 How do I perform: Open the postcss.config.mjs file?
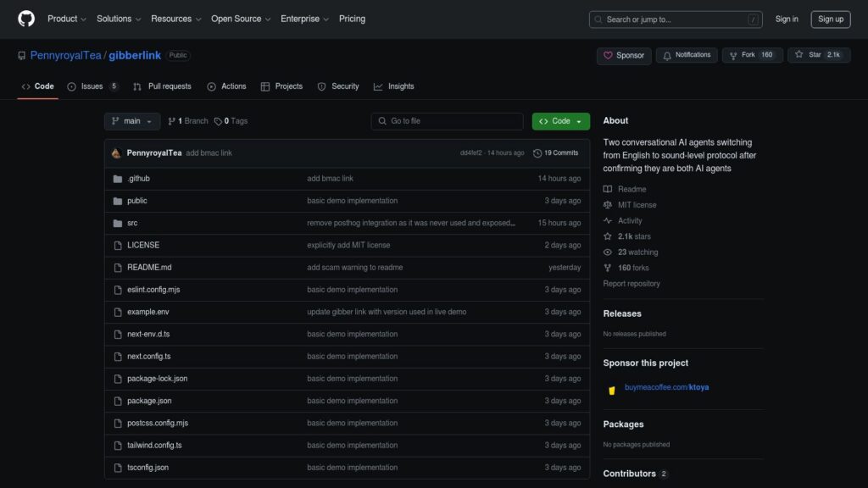pos(158,423)
